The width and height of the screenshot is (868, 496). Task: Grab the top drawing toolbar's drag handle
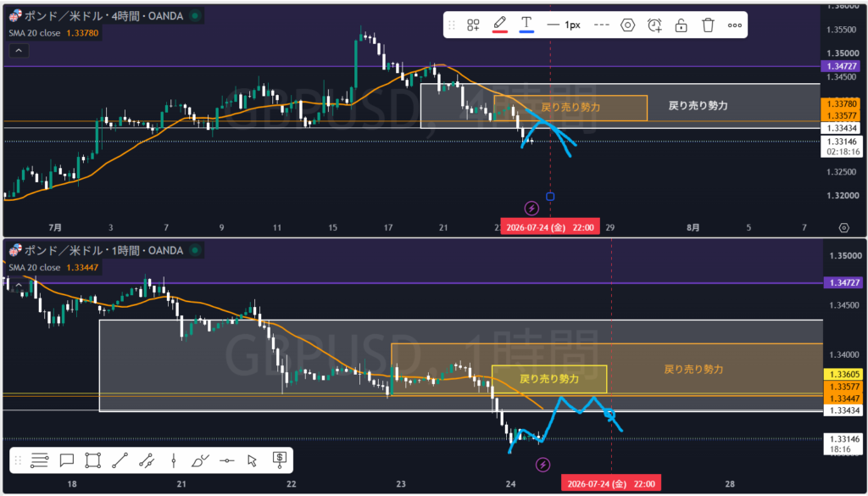452,25
